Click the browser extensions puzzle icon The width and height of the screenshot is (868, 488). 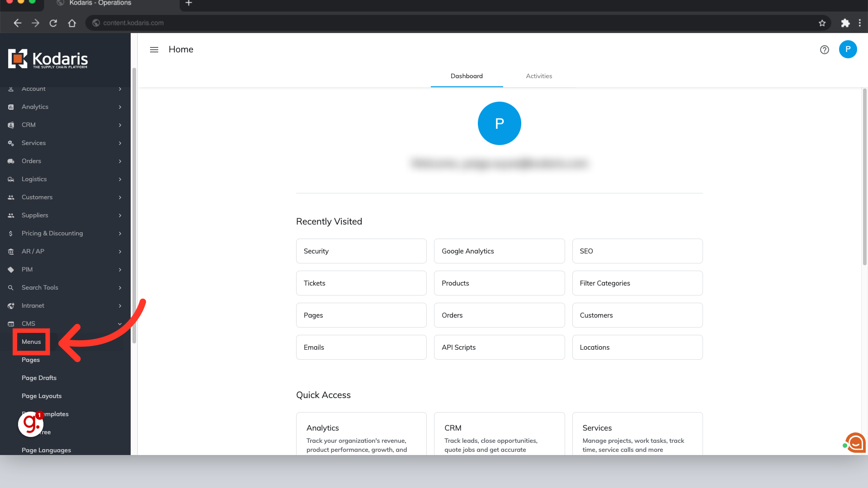click(x=845, y=23)
